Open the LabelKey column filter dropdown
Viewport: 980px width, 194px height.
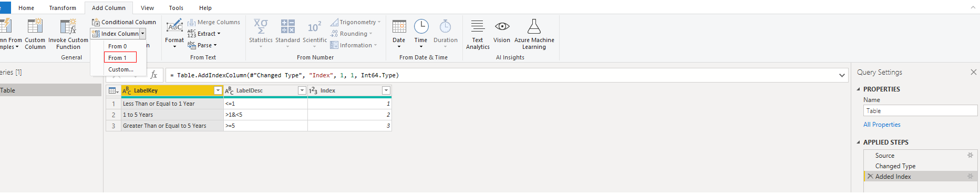218,90
